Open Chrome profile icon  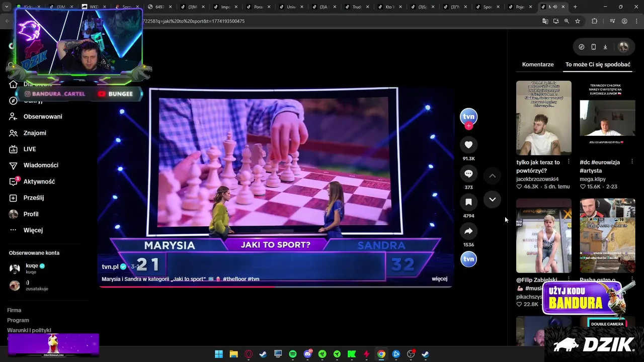tap(624, 21)
